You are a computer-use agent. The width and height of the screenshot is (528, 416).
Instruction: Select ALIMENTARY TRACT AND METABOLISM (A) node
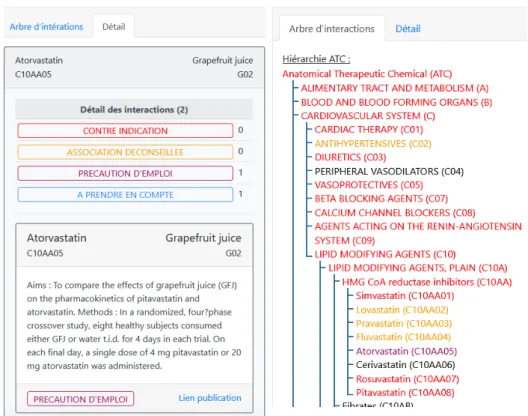pos(394,88)
